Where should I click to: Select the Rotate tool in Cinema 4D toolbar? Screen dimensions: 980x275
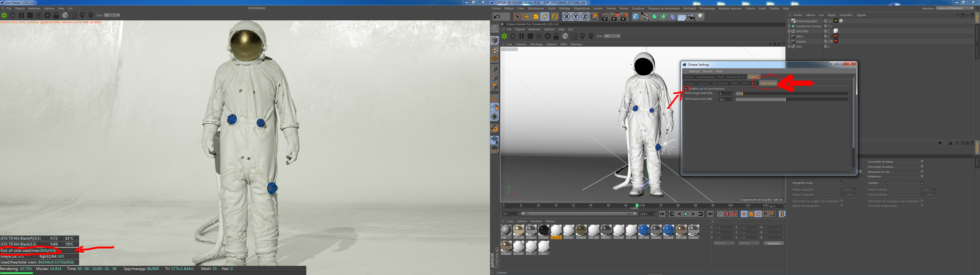545,17
